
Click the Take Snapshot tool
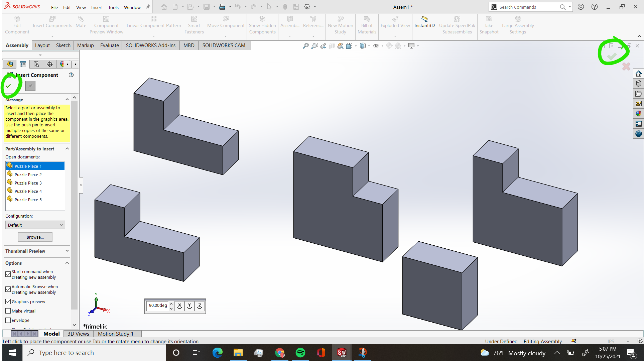click(489, 25)
